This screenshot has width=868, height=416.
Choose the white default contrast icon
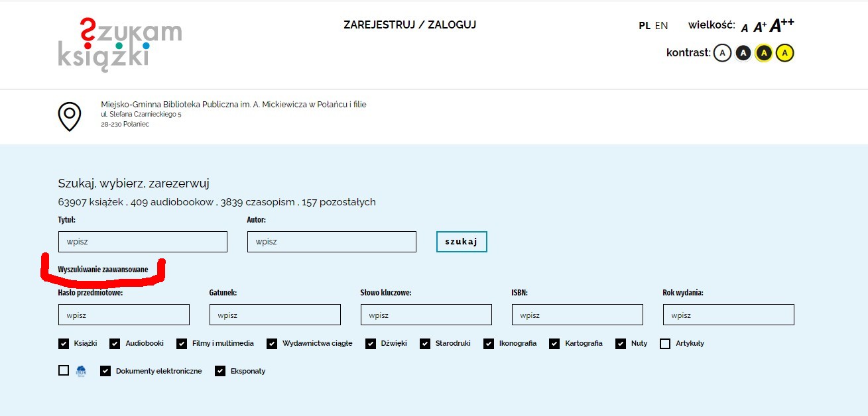[722, 53]
